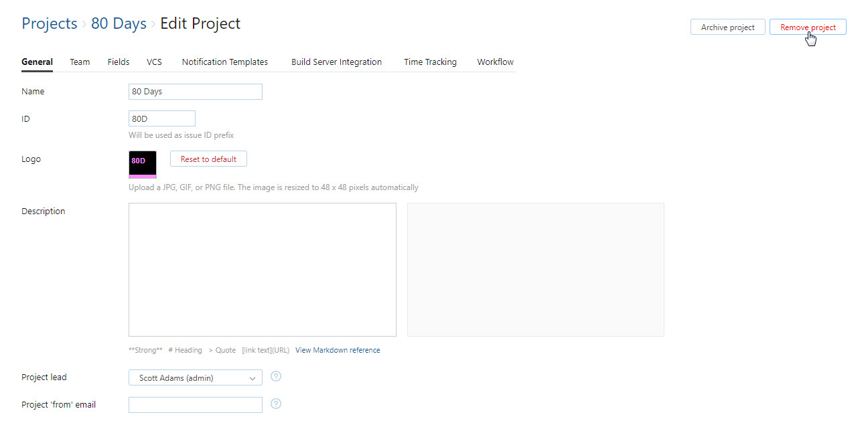Screen dimensions: 868x429
Task: Switch to Time Tracking tab
Action: click(x=430, y=62)
